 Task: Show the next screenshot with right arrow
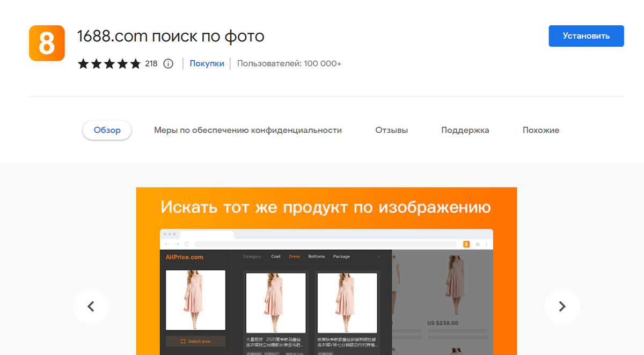[562, 307]
